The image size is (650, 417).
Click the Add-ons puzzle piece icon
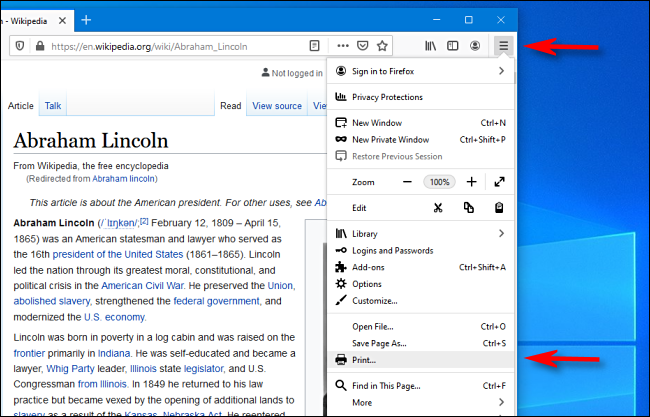point(341,267)
